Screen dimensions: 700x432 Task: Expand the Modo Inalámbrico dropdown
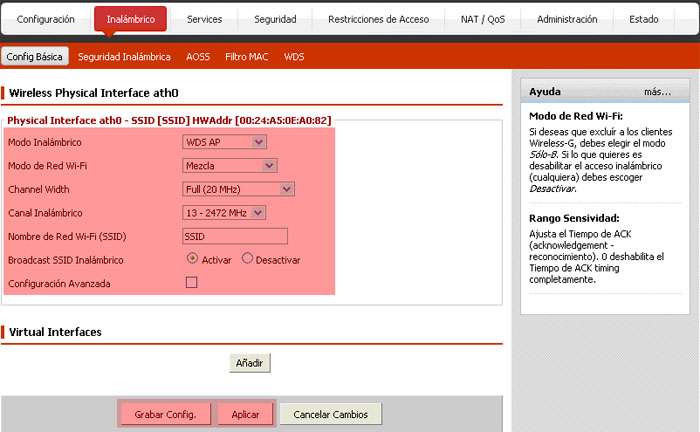[224, 142]
